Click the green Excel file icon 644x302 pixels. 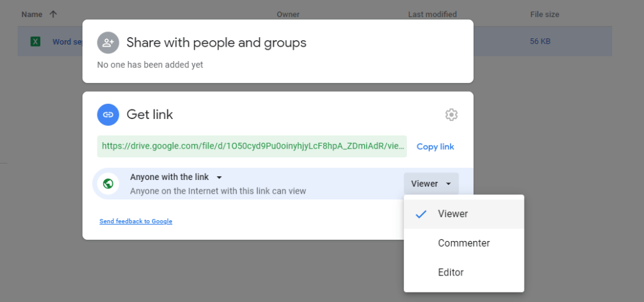pyautogui.click(x=36, y=42)
